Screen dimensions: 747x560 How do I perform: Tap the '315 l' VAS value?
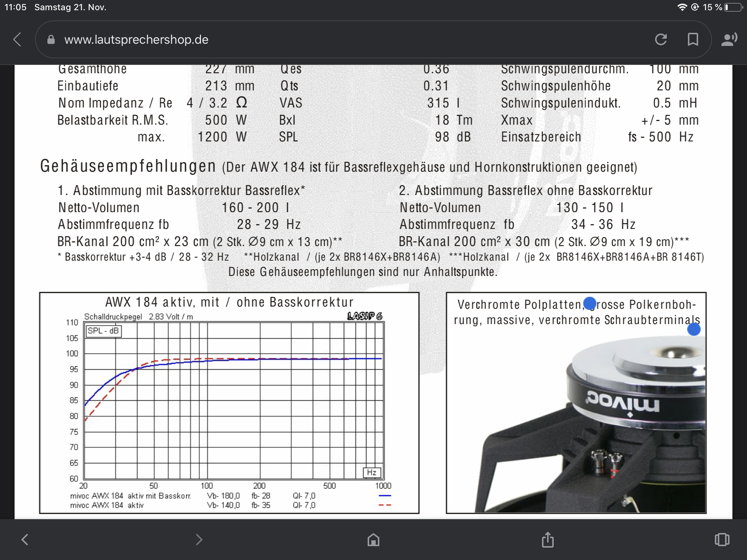444,103
